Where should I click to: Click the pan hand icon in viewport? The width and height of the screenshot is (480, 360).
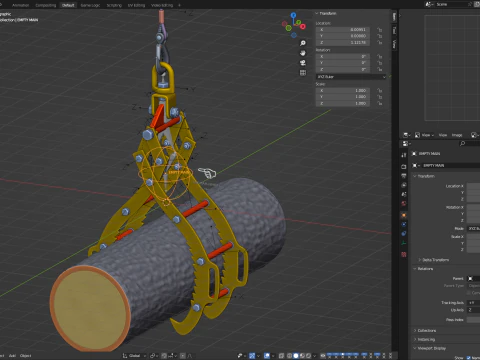coord(303,53)
